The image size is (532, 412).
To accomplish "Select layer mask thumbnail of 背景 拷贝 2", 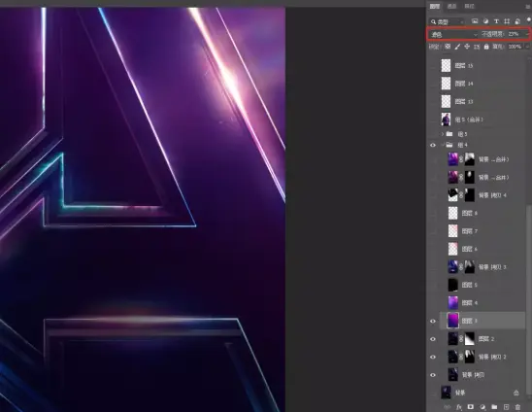I will pyautogui.click(x=469, y=357).
